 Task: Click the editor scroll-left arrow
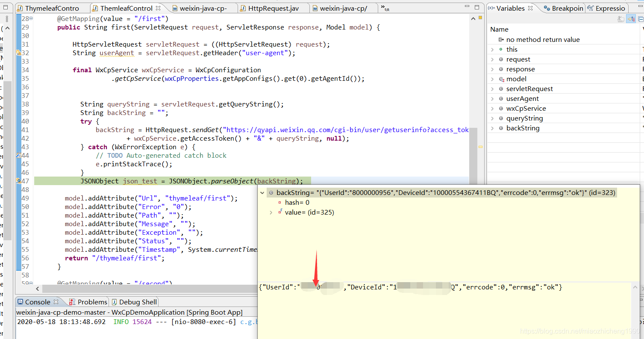point(38,289)
